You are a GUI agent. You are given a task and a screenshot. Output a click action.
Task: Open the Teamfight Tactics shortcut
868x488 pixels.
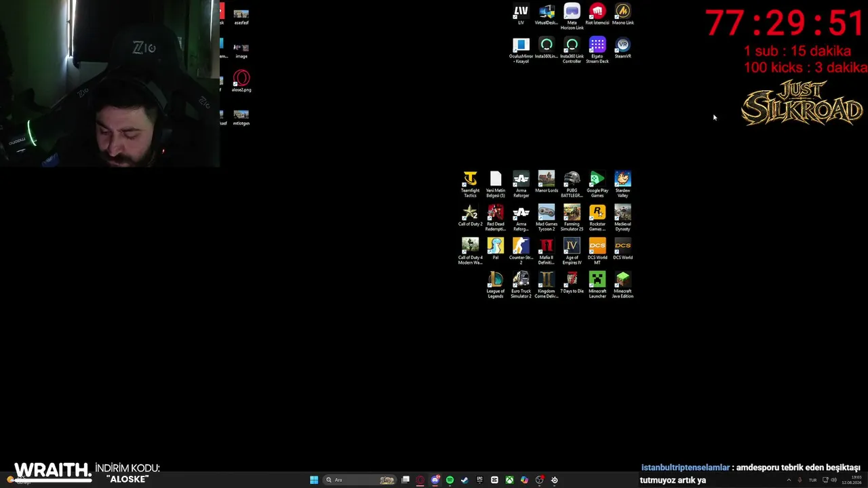(470, 184)
